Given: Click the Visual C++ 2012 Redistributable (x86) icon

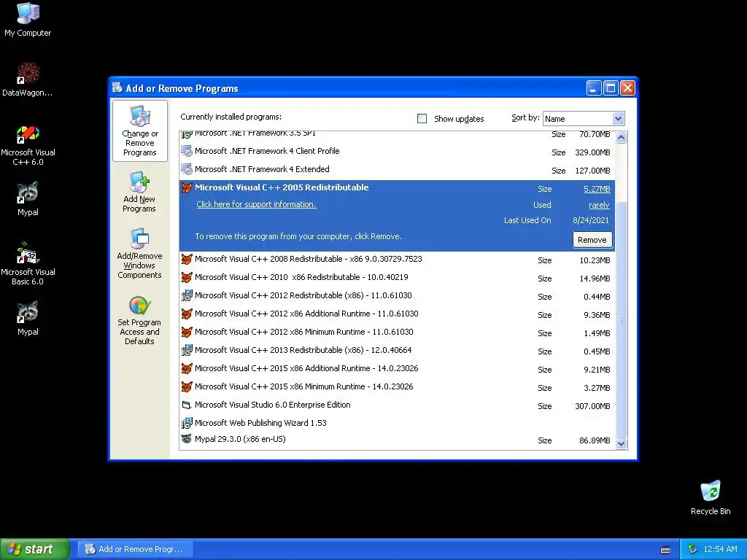Looking at the screenshot, I should (x=187, y=296).
